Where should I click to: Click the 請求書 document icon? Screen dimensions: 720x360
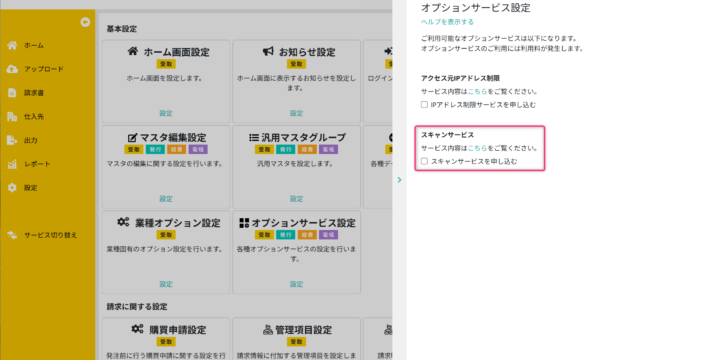tap(12, 93)
